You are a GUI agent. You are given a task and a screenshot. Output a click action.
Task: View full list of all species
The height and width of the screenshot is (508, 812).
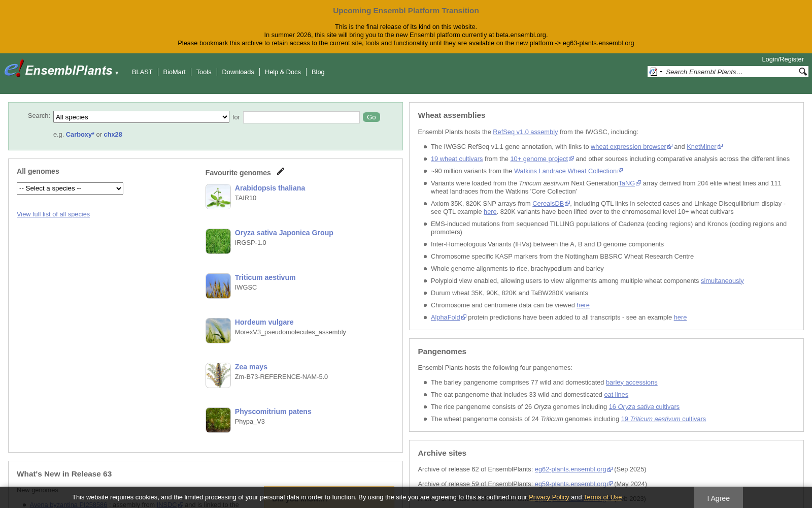tap(53, 214)
